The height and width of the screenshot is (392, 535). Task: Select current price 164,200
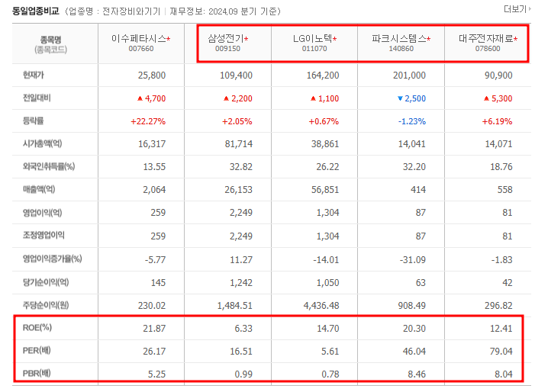pyautogui.click(x=323, y=76)
